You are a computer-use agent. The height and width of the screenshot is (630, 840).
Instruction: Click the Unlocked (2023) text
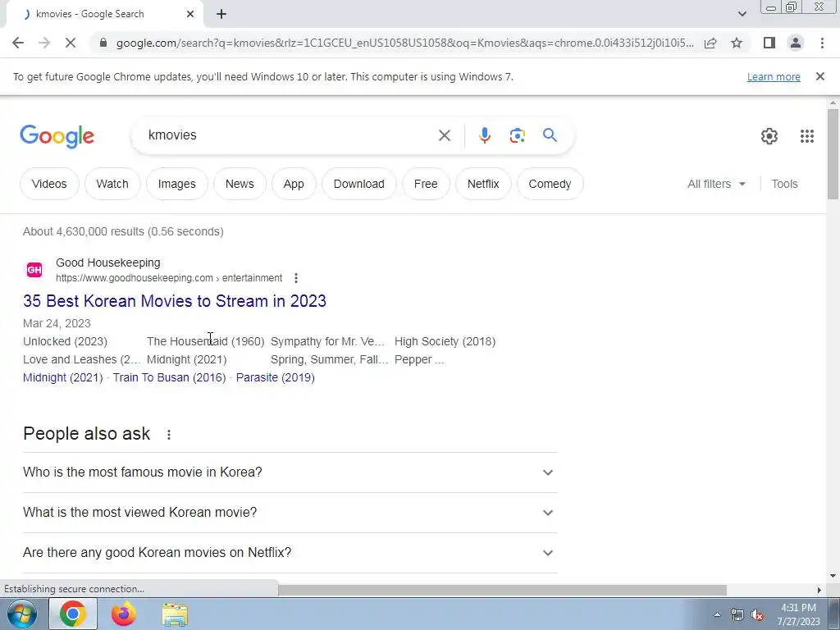(66, 341)
